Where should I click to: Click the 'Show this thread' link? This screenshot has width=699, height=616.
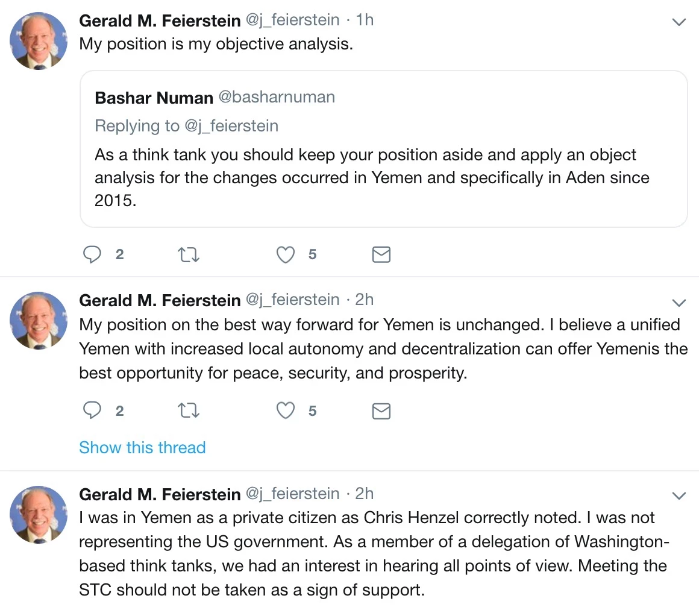coord(142,447)
